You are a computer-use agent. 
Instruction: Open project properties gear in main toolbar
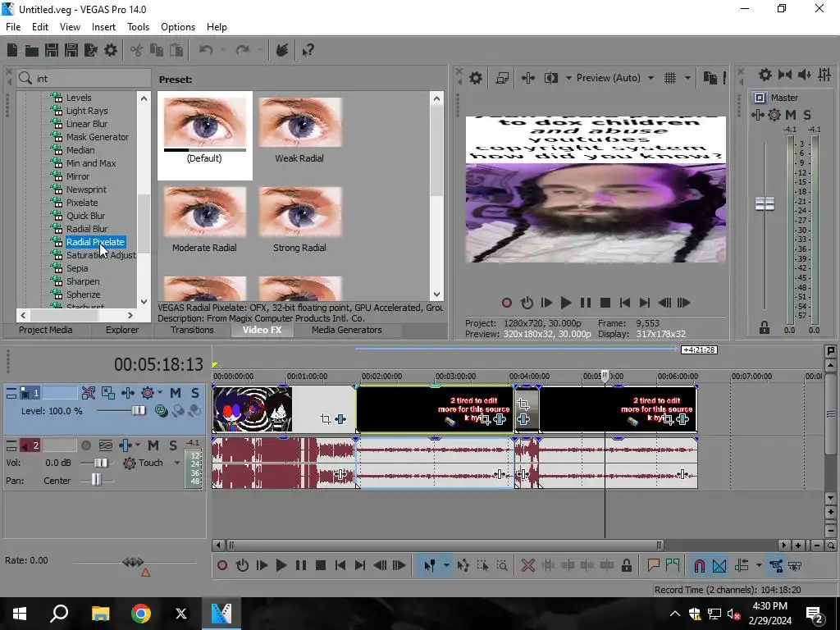coord(111,50)
